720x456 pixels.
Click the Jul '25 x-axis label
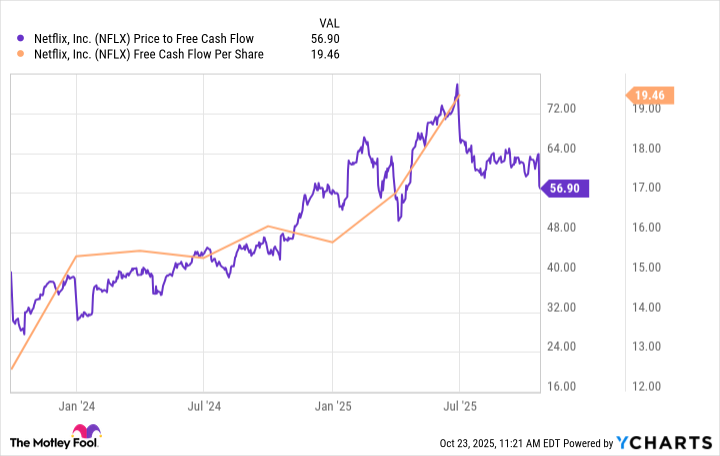(x=459, y=407)
